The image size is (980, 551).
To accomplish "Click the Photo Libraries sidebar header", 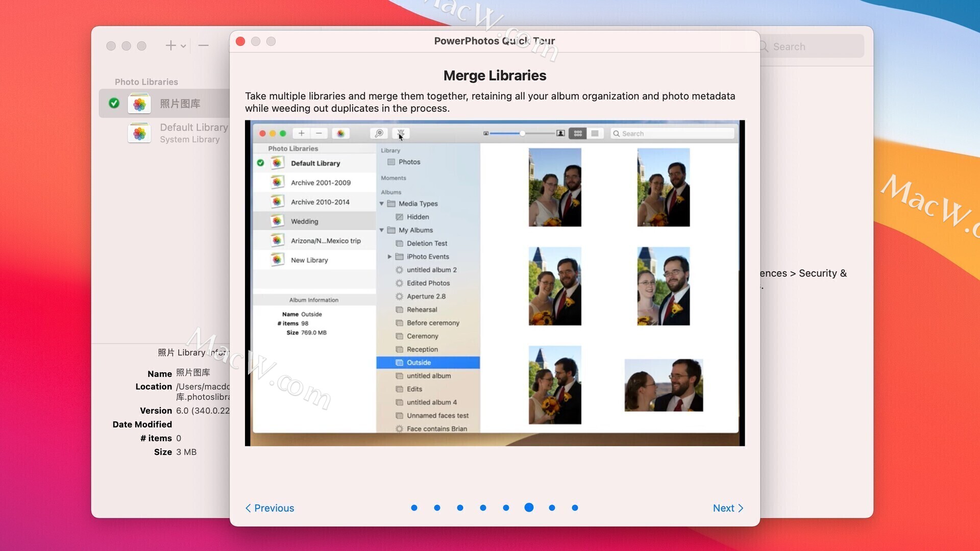I will [x=146, y=82].
